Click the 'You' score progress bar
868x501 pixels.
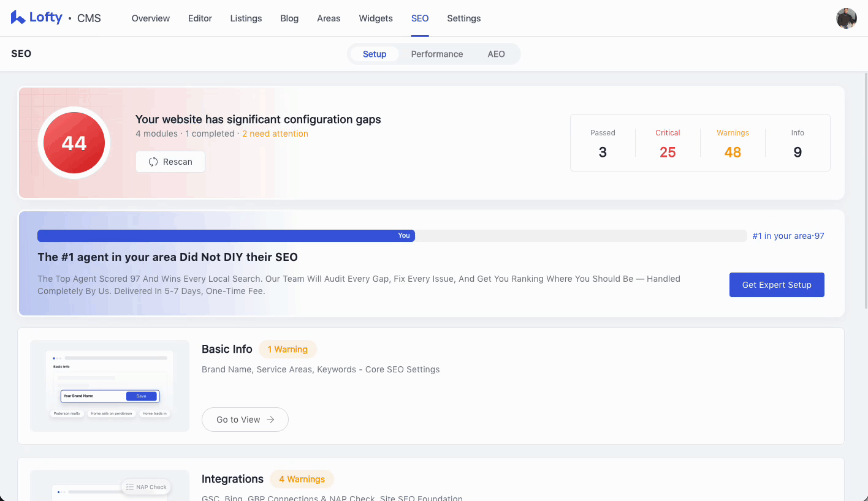click(226, 236)
